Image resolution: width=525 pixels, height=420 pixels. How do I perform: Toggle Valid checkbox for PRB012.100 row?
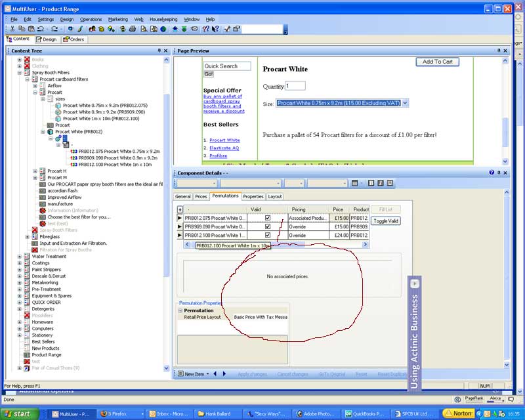[x=267, y=235]
